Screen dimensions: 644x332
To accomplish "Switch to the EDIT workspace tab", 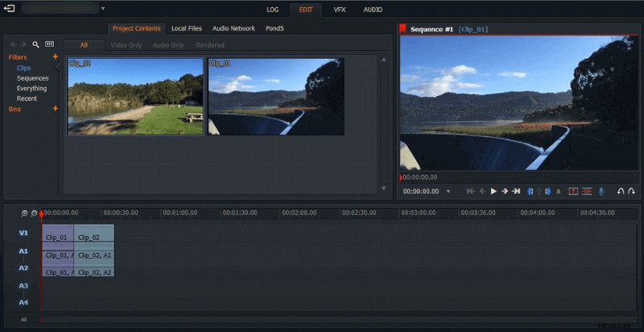I will click(x=306, y=10).
